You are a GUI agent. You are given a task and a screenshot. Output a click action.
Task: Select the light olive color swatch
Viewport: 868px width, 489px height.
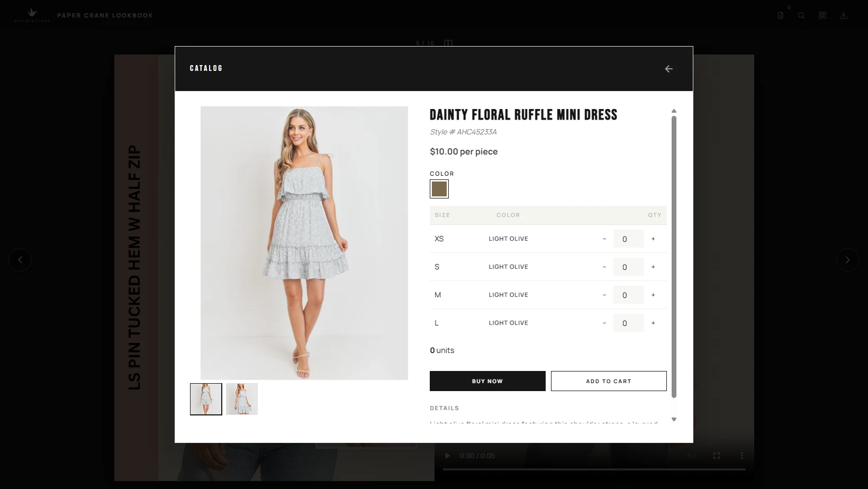[439, 189]
